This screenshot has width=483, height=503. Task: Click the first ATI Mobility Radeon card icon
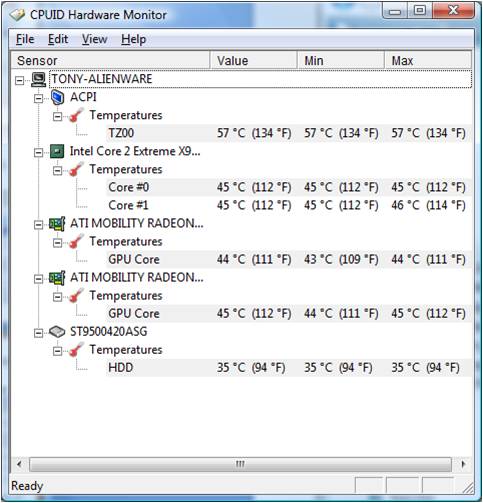[57, 224]
